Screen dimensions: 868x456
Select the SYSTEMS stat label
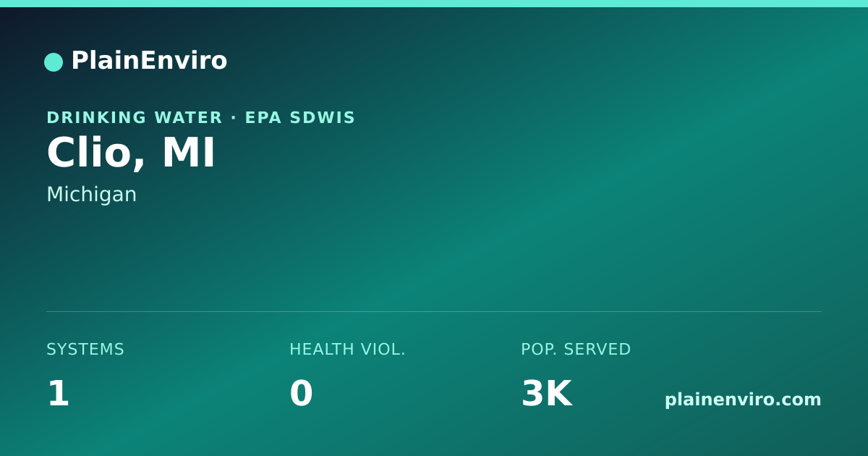tap(85, 350)
